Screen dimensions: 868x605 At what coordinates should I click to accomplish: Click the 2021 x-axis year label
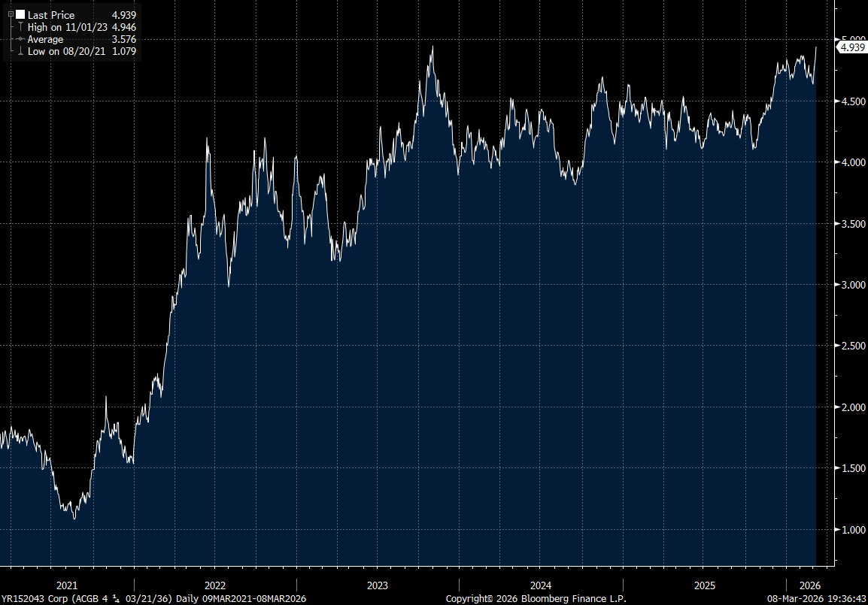coord(67,585)
